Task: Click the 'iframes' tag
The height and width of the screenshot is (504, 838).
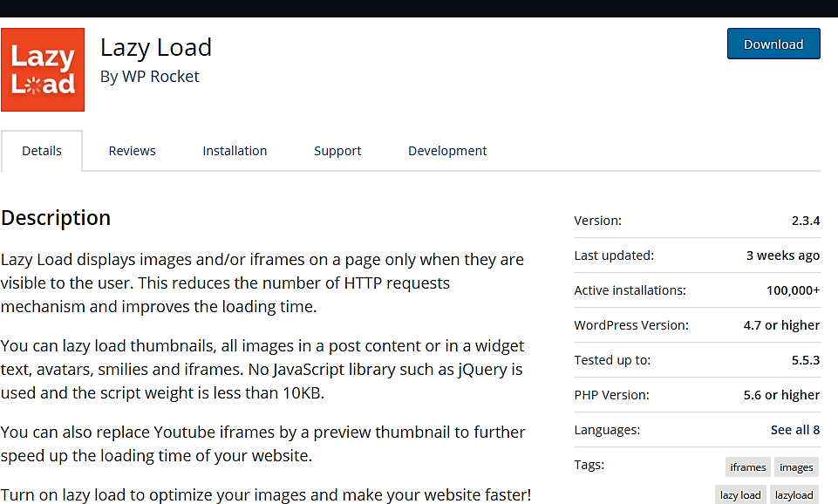Action: click(x=747, y=467)
